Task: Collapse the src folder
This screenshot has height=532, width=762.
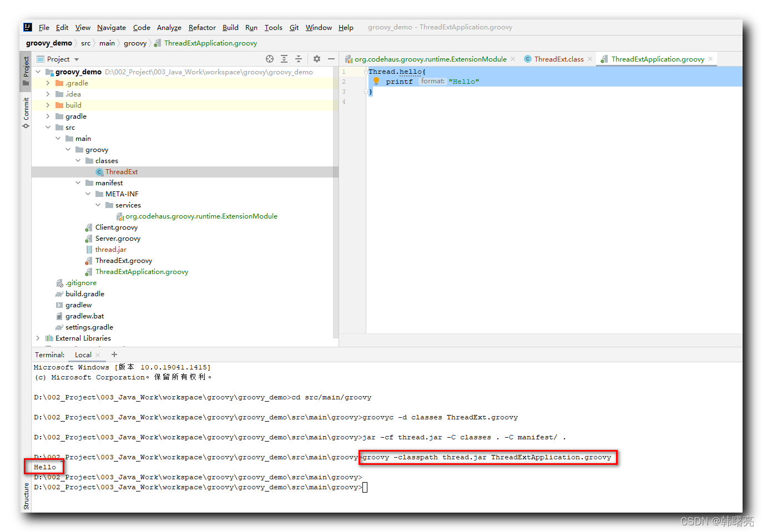Action: click(48, 127)
